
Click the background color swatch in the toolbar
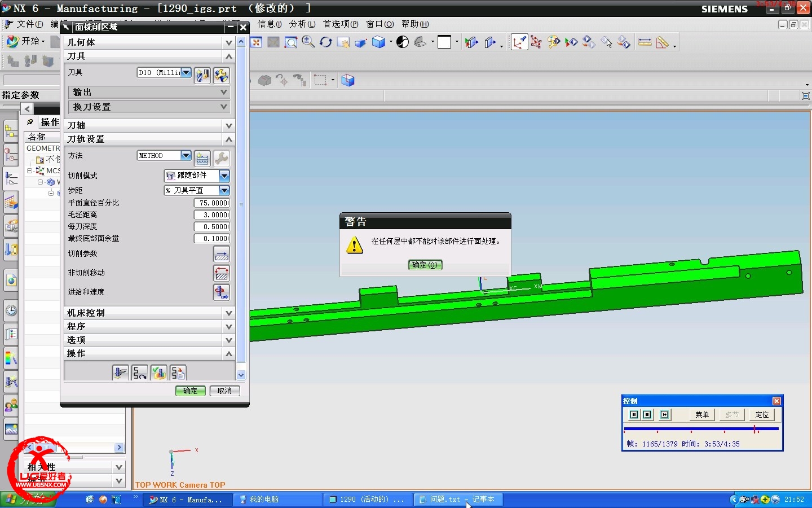[444, 42]
